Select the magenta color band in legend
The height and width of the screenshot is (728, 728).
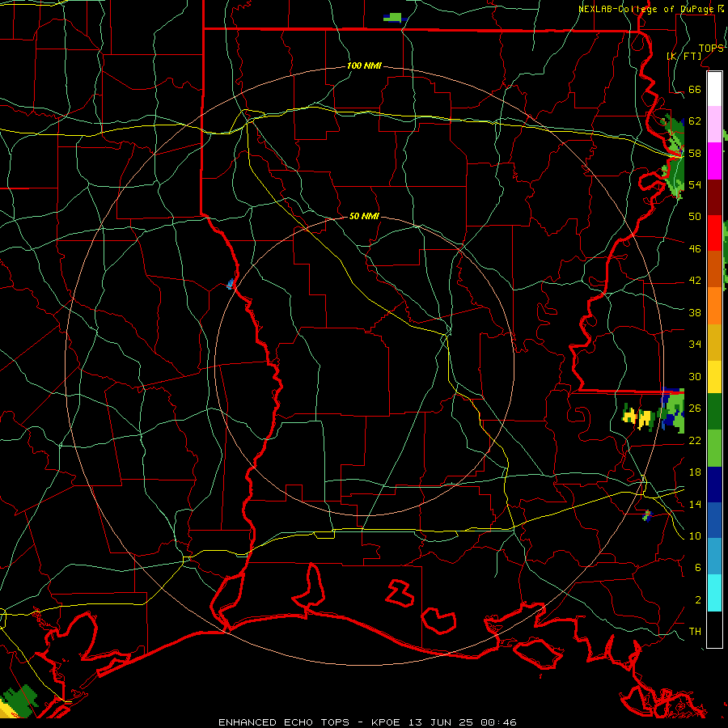click(714, 161)
